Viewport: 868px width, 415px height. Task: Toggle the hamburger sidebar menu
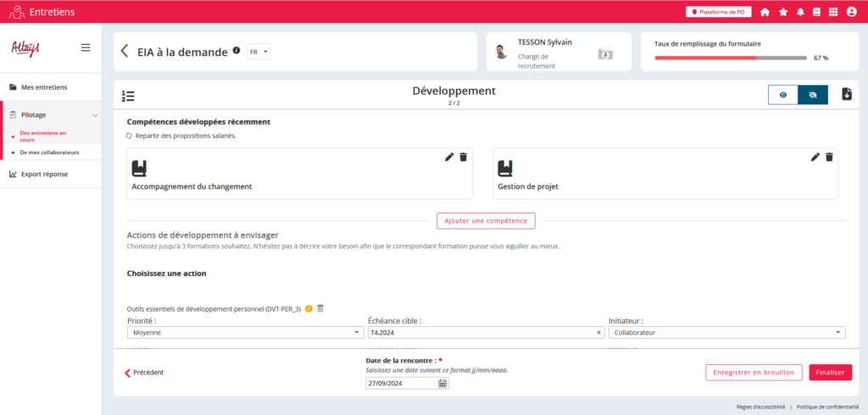coord(86,47)
